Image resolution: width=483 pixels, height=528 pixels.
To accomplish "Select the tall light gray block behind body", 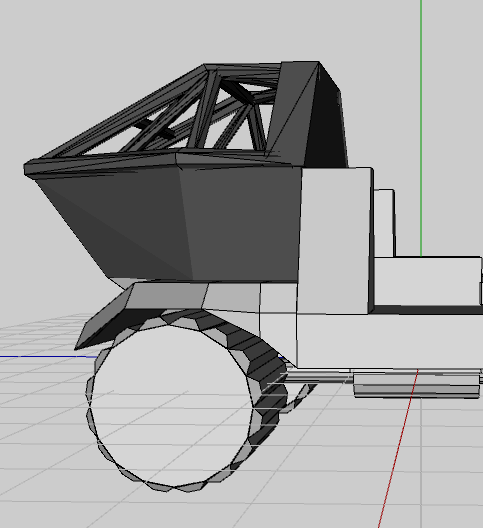I will click(335, 241).
